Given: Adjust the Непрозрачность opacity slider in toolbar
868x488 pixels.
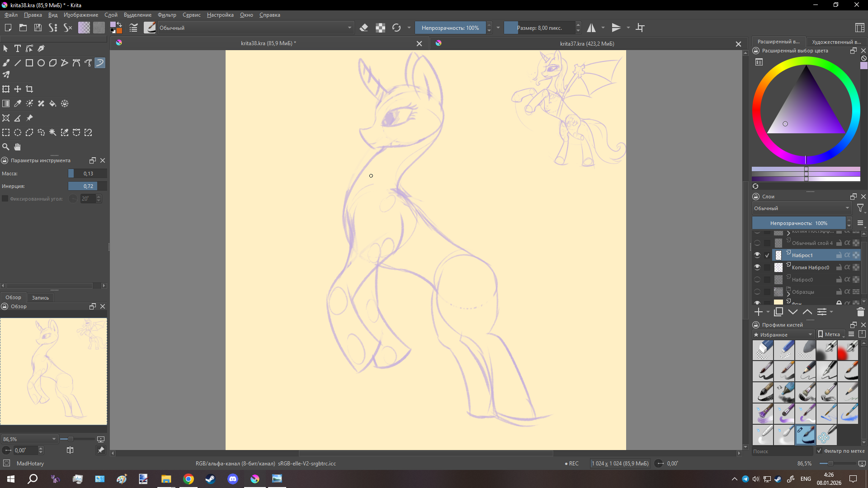Looking at the screenshot, I should pyautogui.click(x=450, y=28).
